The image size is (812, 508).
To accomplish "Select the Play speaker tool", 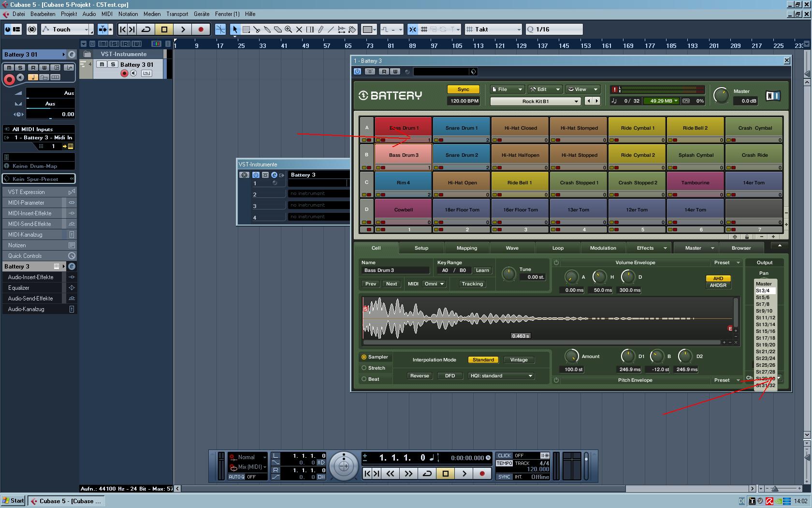I will click(342, 30).
